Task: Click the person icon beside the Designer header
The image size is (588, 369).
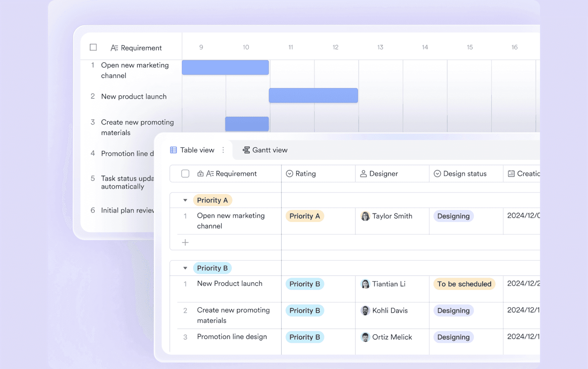Action: (364, 173)
